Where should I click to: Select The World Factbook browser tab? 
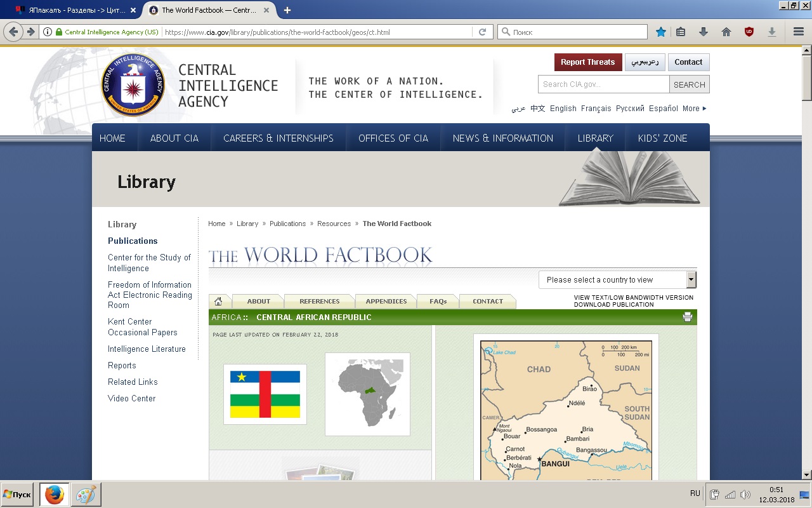click(209, 10)
